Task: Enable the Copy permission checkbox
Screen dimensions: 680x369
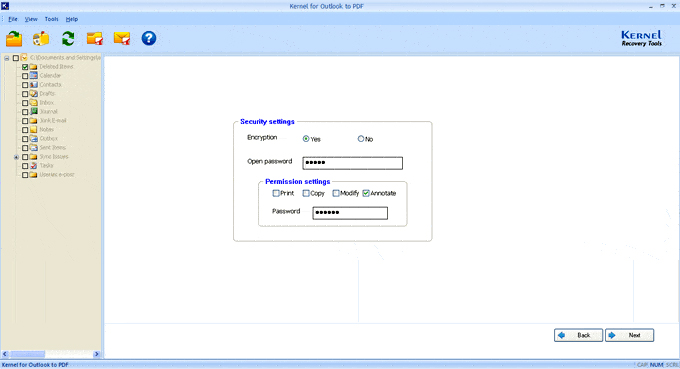Action: [x=306, y=193]
